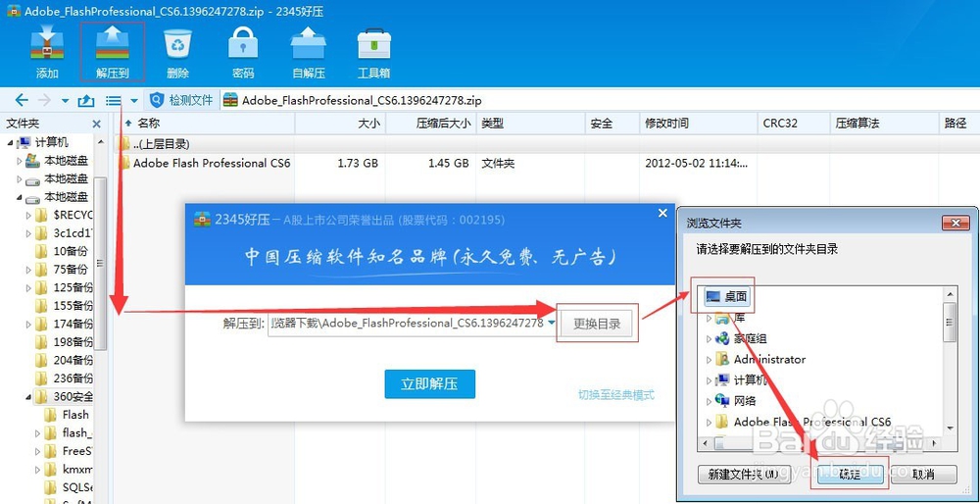The height and width of the screenshot is (504, 980).
Task: Open navigation history dropdown arrow
Action: click(x=65, y=101)
